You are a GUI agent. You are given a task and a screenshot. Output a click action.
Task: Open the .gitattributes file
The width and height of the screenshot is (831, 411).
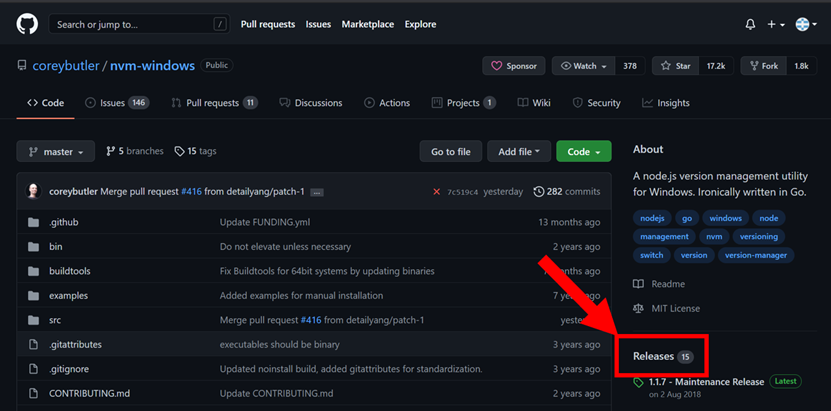click(75, 344)
